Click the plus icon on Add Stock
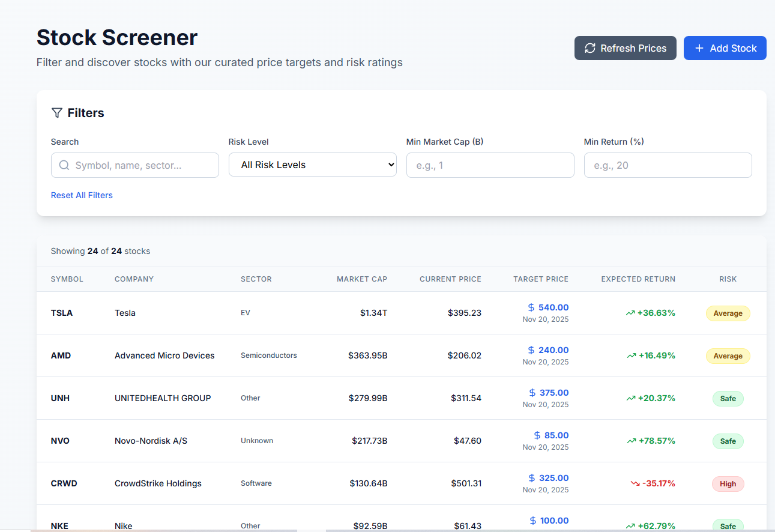Viewport: 775px width, 532px height. [x=698, y=48]
